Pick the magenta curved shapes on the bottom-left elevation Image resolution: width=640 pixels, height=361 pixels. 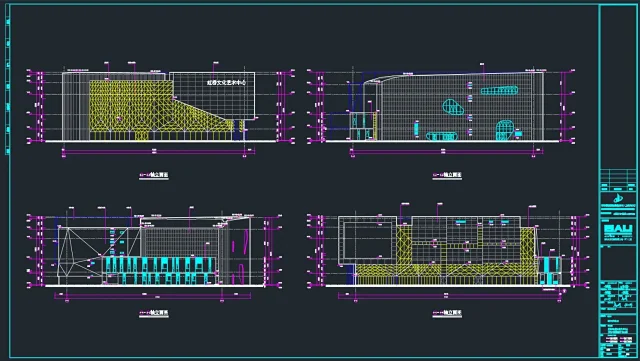[240, 255]
